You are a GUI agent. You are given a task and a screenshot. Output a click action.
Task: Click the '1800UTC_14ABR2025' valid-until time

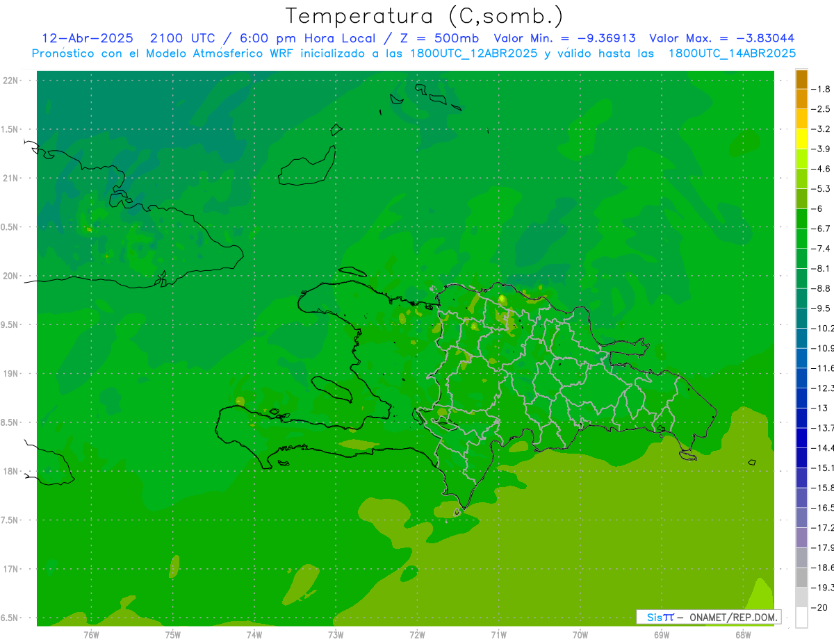732,53
